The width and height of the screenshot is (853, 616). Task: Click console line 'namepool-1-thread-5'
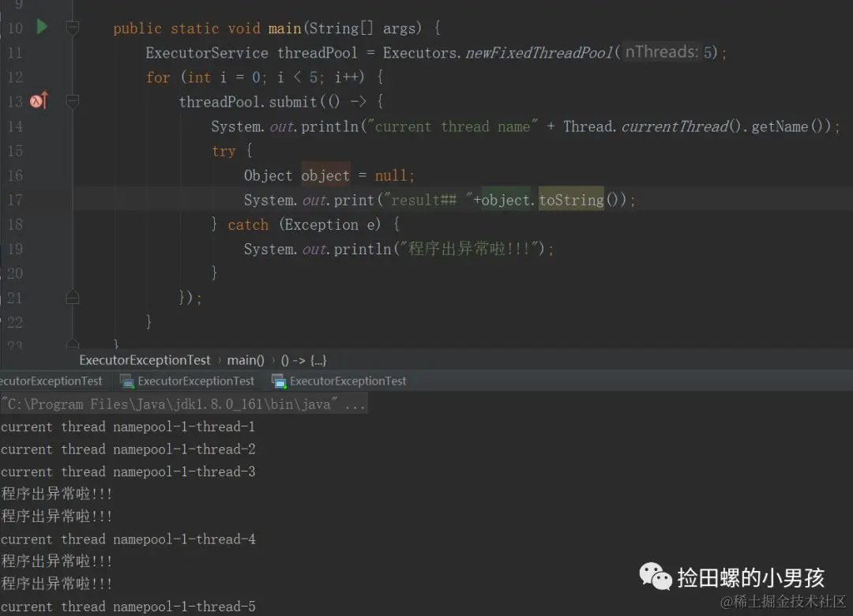(128, 607)
